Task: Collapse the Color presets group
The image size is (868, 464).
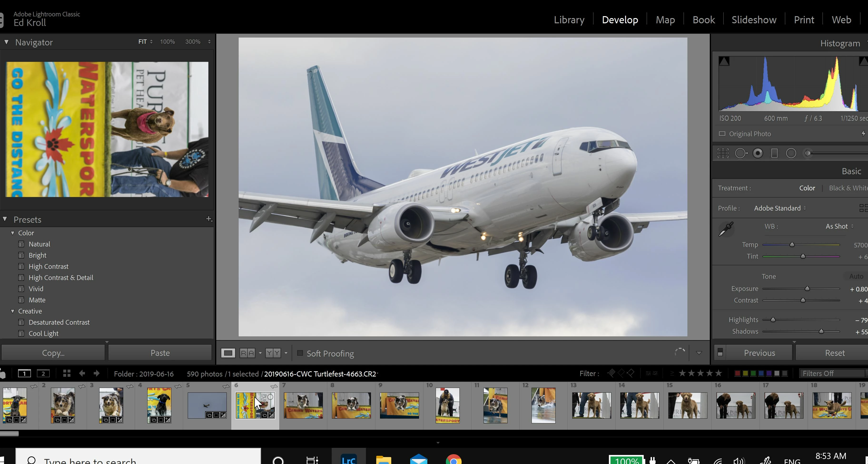Action: pyautogui.click(x=13, y=233)
